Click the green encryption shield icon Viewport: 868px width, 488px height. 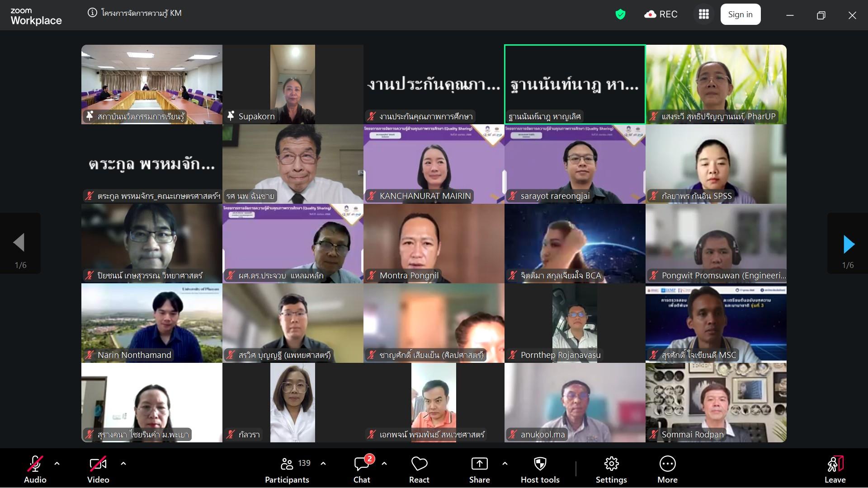[x=620, y=14]
